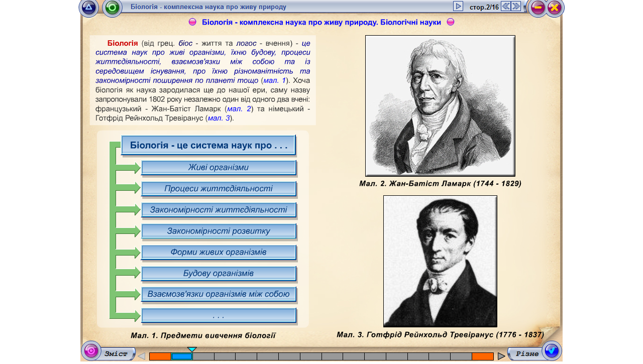Click the blue heading ending with 'Біологічні науки'
Viewport: 643px width, 364px height.
[321, 22]
